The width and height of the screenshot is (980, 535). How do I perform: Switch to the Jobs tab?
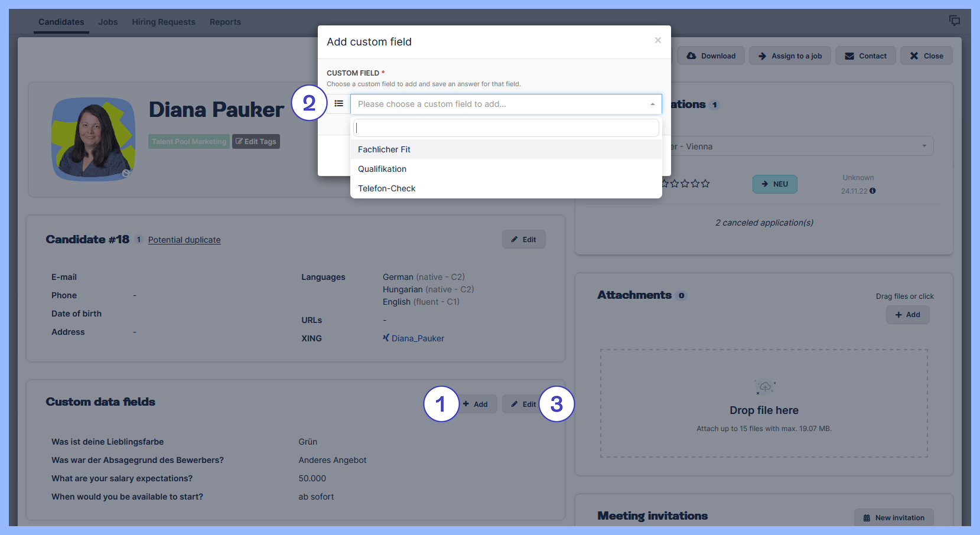(x=108, y=22)
